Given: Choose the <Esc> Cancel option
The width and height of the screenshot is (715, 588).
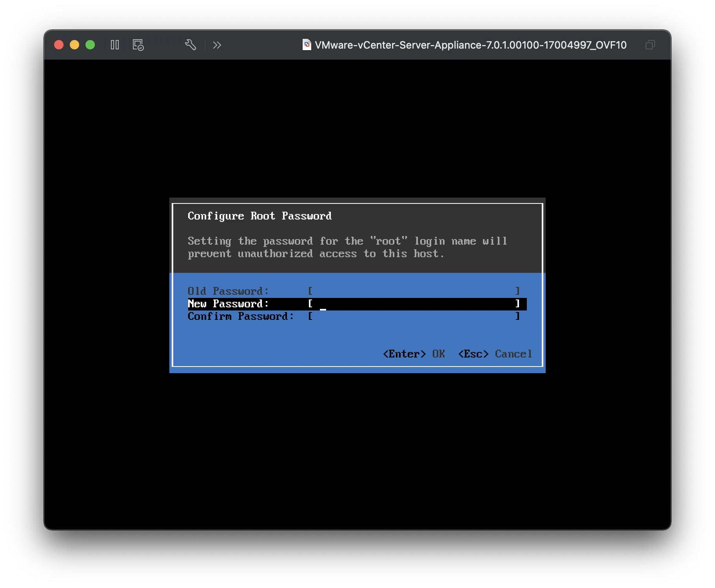Looking at the screenshot, I should (x=495, y=354).
